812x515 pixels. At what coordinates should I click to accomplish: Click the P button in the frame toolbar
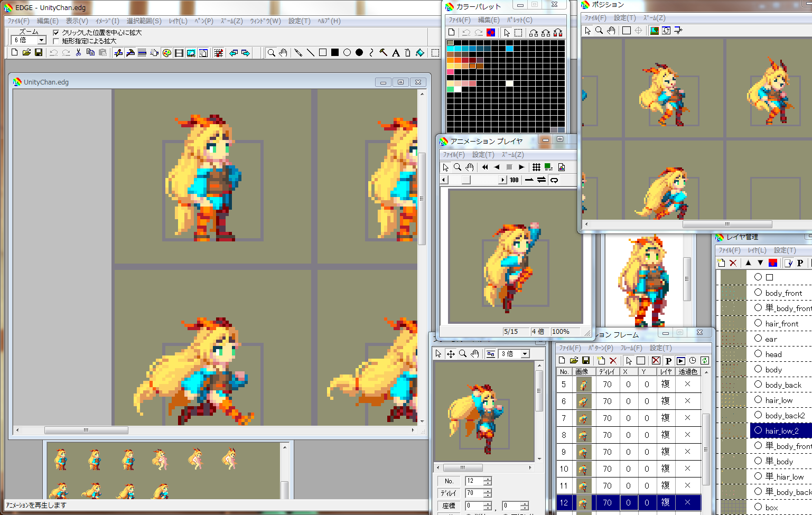(668, 360)
